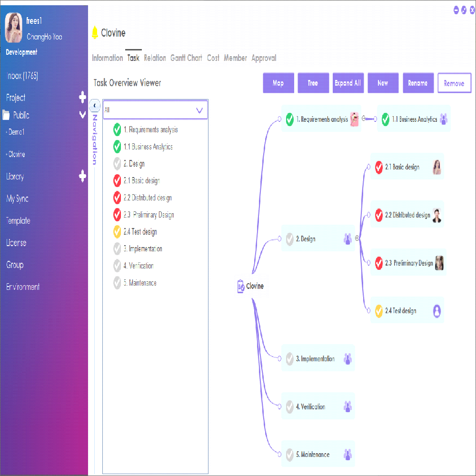
Task: Click the group member icon on 2. Design node
Action: (x=347, y=239)
